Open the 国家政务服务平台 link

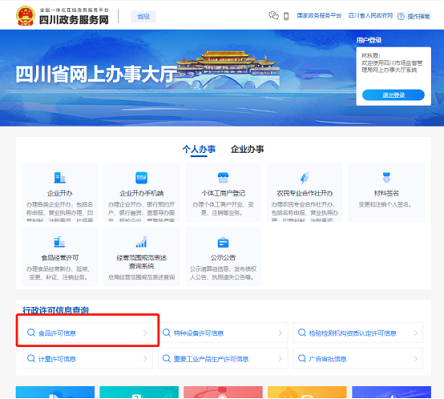[319, 16]
